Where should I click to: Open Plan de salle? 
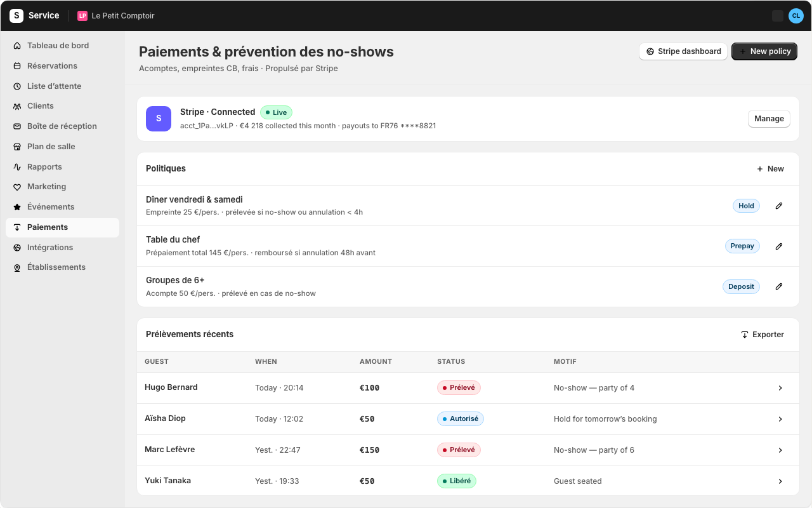(62, 147)
